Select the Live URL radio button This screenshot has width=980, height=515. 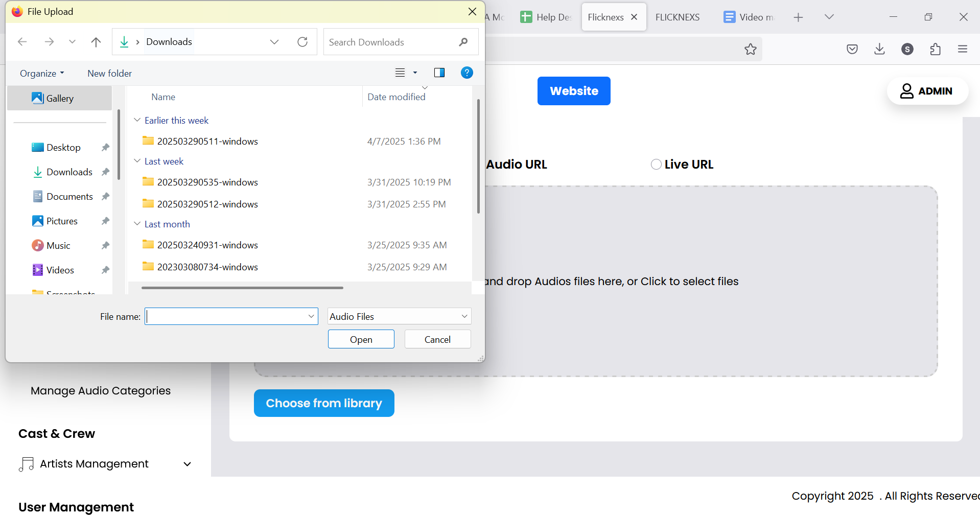coord(656,165)
